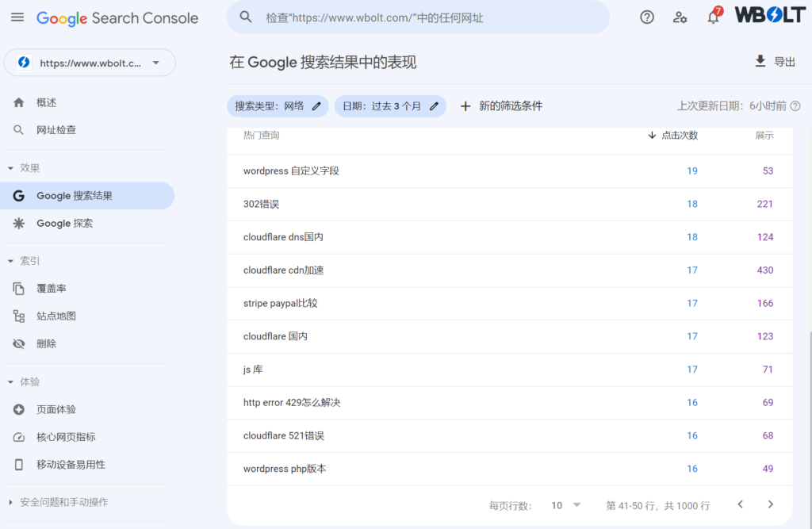The width and height of the screenshot is (812, 529).
Task: Open the hamburger main menu
Action: point(17,17)
